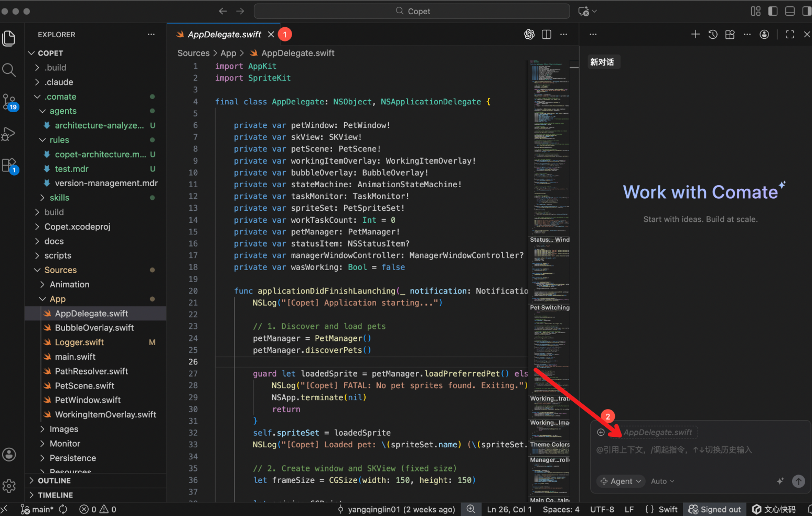The width and height of the screenshot is (812, 516).
Task: Open the Extensions view
Action: [x=9, y=166]
